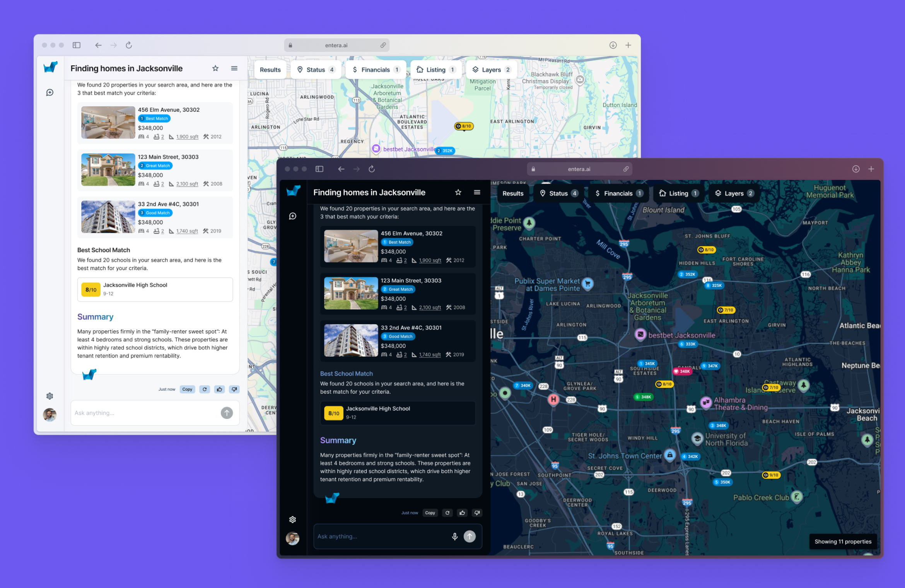Click thumbs up icon in dark window

pos(462,513)
